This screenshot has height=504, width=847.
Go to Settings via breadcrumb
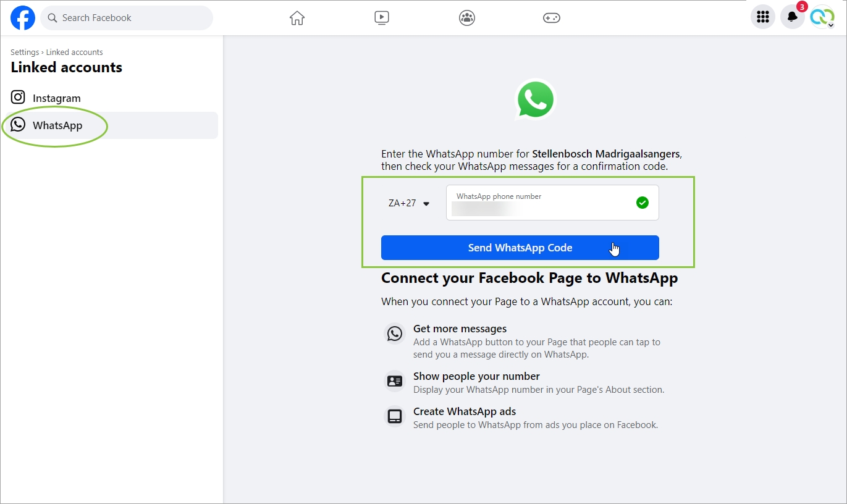pyautogui.click(x=25, y=52)
